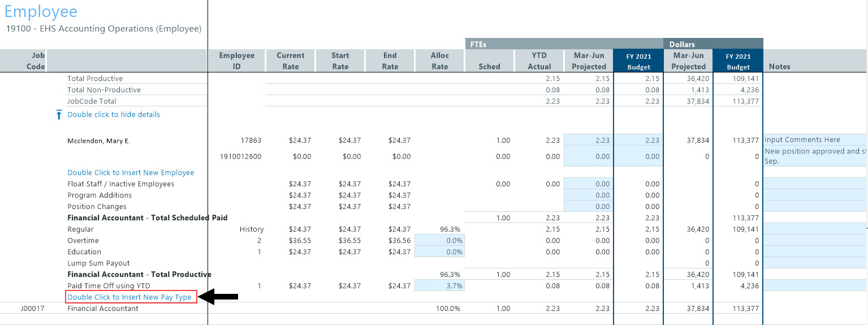Select Paid Time Off 3.7% allocation cell

pos(439,286)
